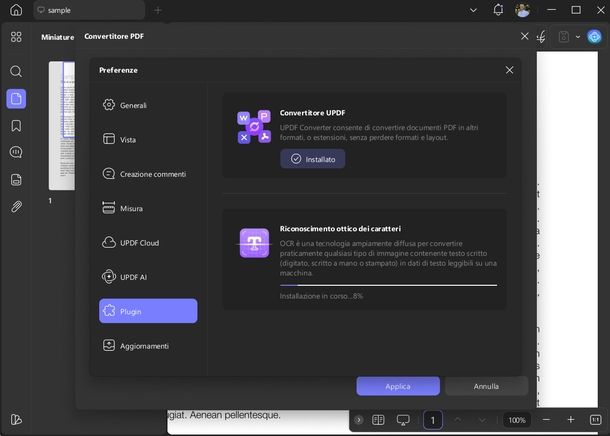The image size is (610, 436).
Task: Open the notifications bell icon
Action: tap(499, 10)
